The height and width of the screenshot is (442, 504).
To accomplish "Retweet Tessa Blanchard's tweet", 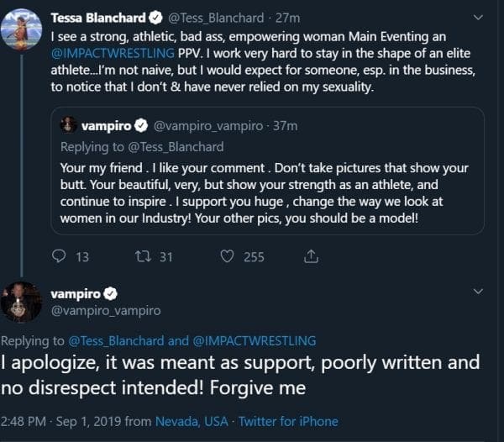I will click(x=142, y=257).
